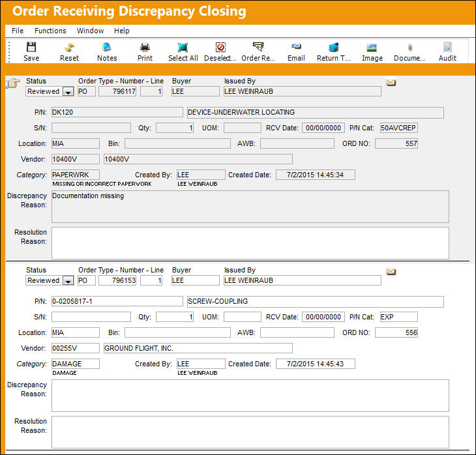
Task: Click 'MISSING OR INCORRECT PAPERWORK' text
Action: [x=102, y=184]
